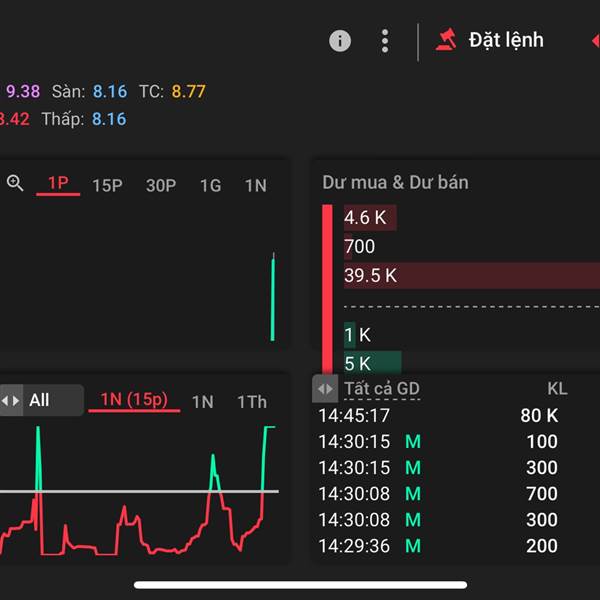600x600 pixels.
Task: Open the All selector dropdown
Action: click(42, 400)
